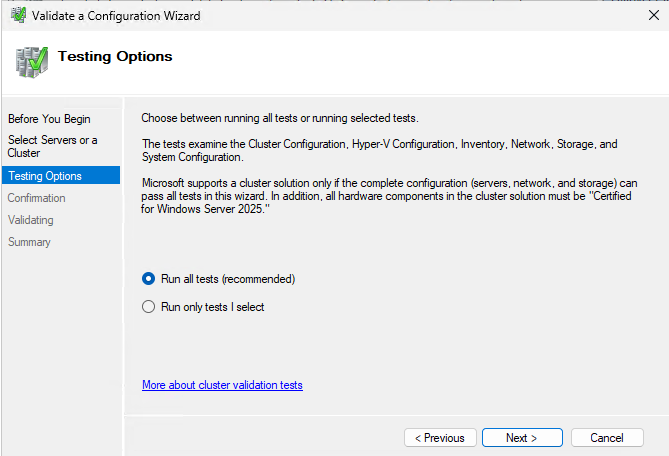Close the Validate a Configuration Wizard window
This screenshot has width=669, height=456.
(653, 15)
